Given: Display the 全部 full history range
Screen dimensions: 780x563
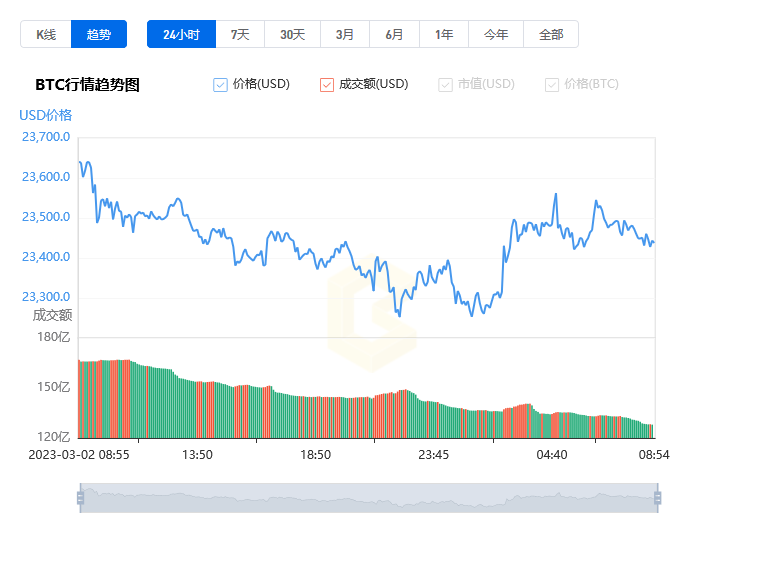Looking at the screenshot, I should [x=551, y=34].
